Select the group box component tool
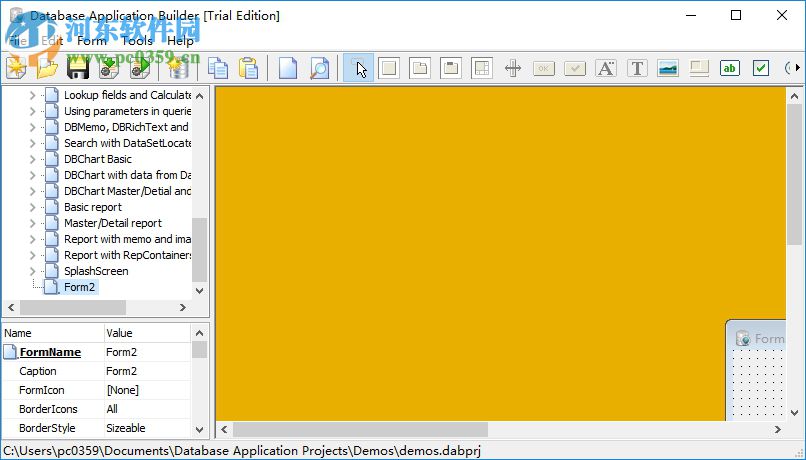806x460 pixels. pyautogui.click(x=451, y=68)
